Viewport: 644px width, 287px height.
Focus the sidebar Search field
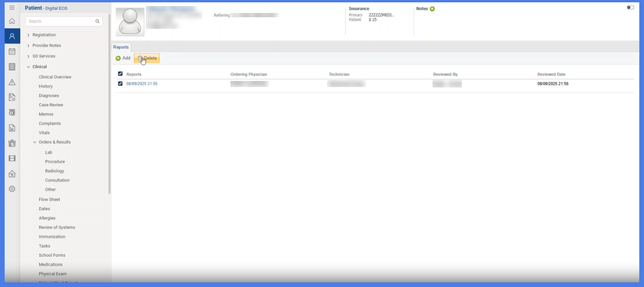click(x=64, y=21)
